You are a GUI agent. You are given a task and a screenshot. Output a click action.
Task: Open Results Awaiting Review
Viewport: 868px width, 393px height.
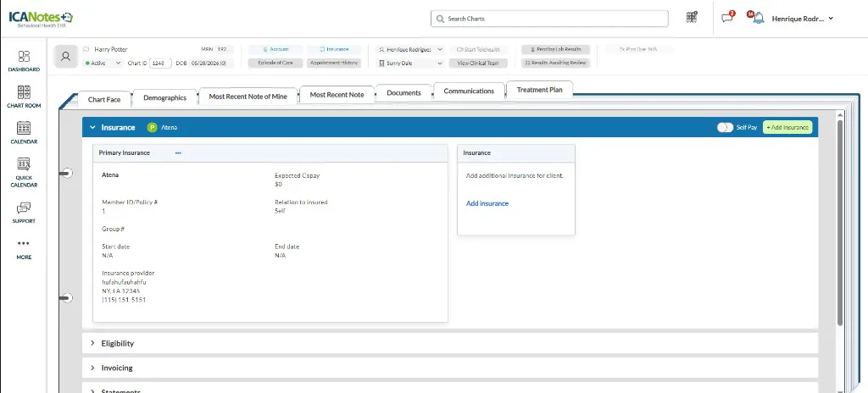[x=556, y=64]
